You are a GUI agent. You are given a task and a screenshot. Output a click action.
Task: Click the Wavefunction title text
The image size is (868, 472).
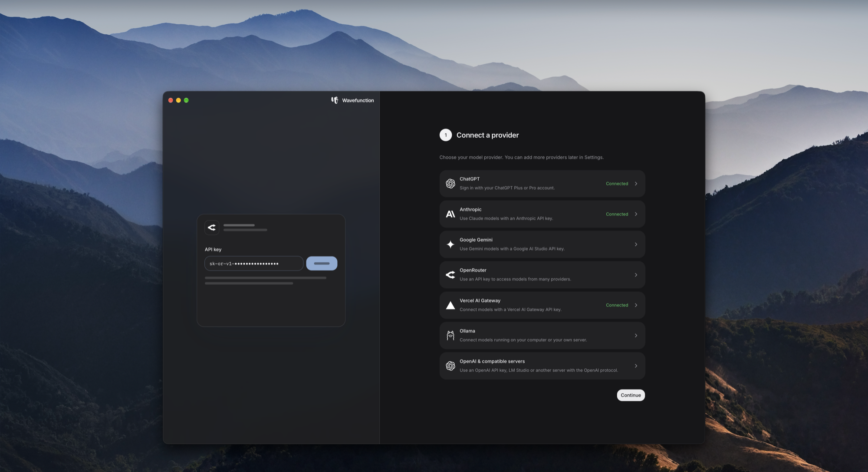(x=358, y=100)
